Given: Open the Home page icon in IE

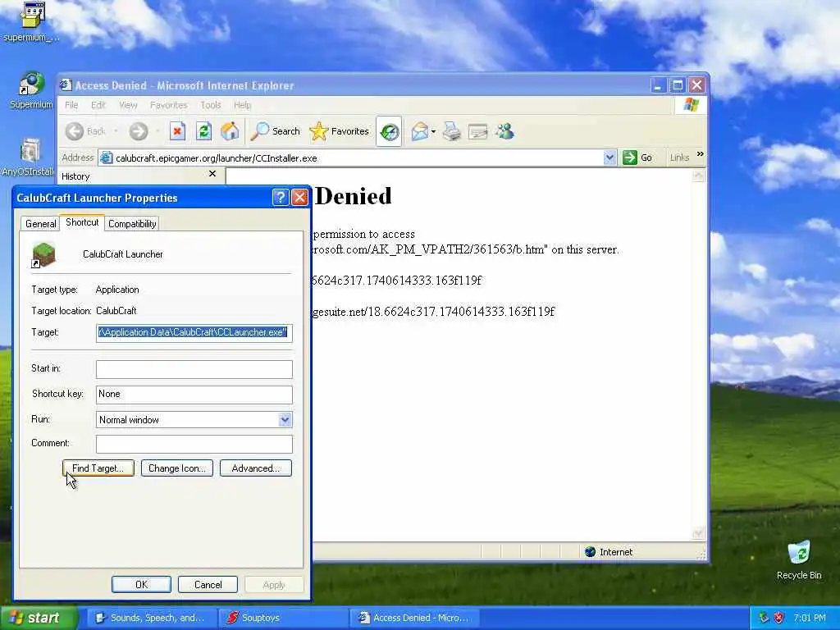Looking at the screenshot, I should tap(230, 131).
